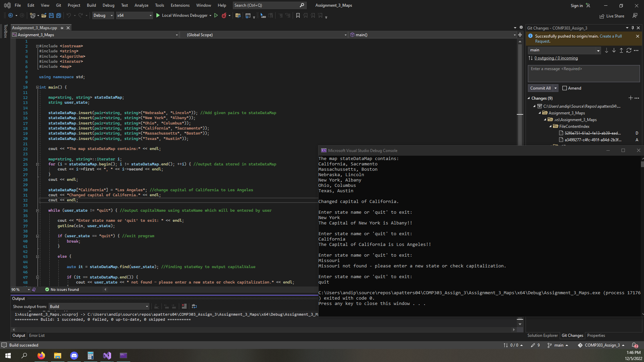This screenshot has height=362, width=644.
Task: Open the Extensions menu
Action: [x=180, y=5]
